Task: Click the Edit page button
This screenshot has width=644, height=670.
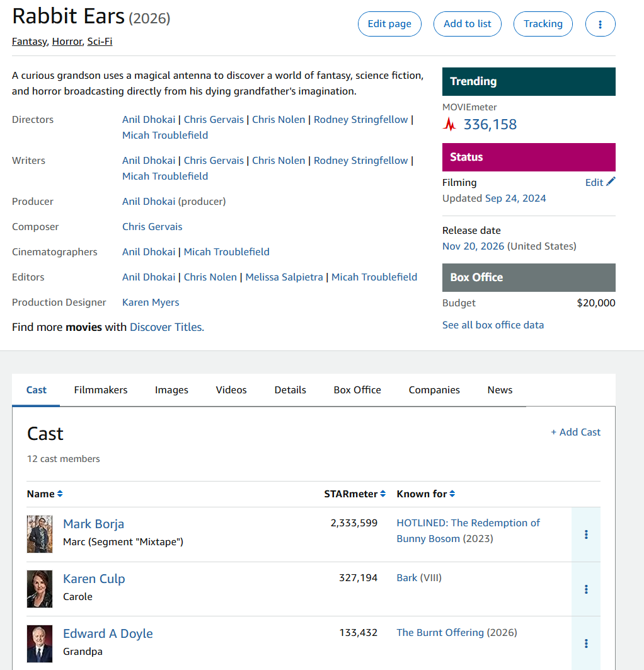Action: pos(389,24)
